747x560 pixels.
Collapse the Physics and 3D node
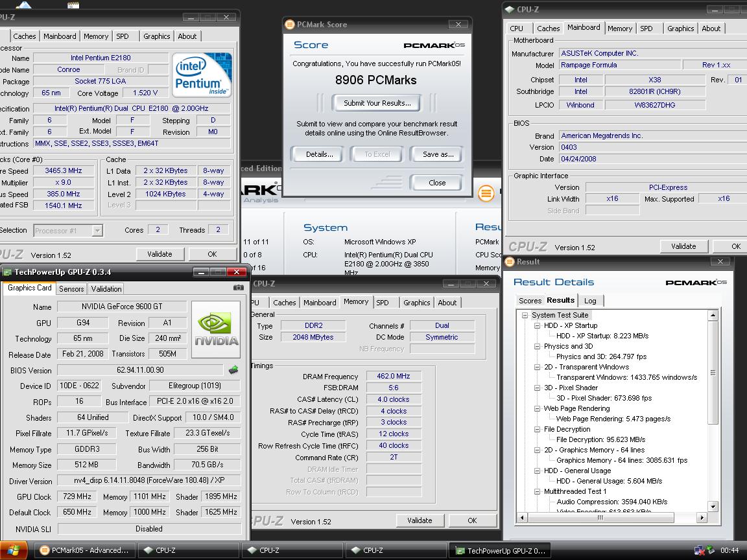click(537, 347)
